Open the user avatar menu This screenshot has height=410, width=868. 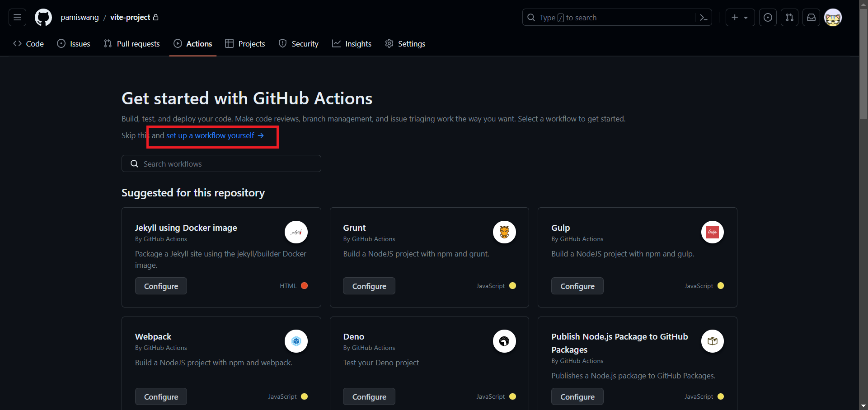[833, 18]
